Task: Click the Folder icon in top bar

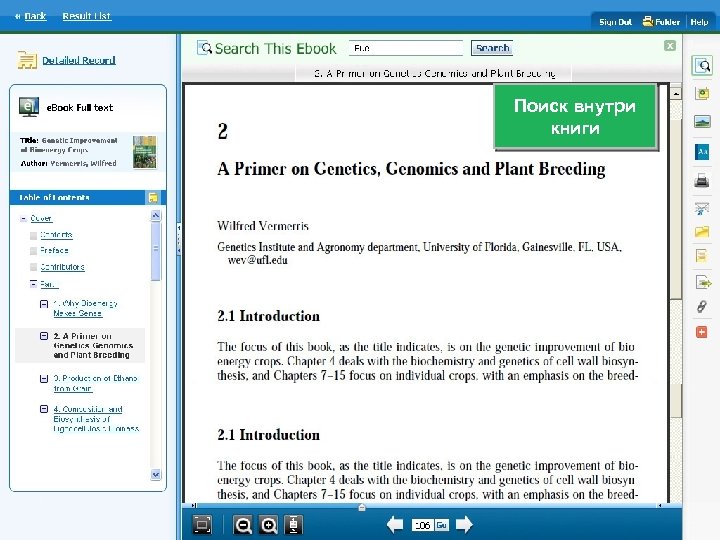Action: pyautogui.click(x=648, y=21)
